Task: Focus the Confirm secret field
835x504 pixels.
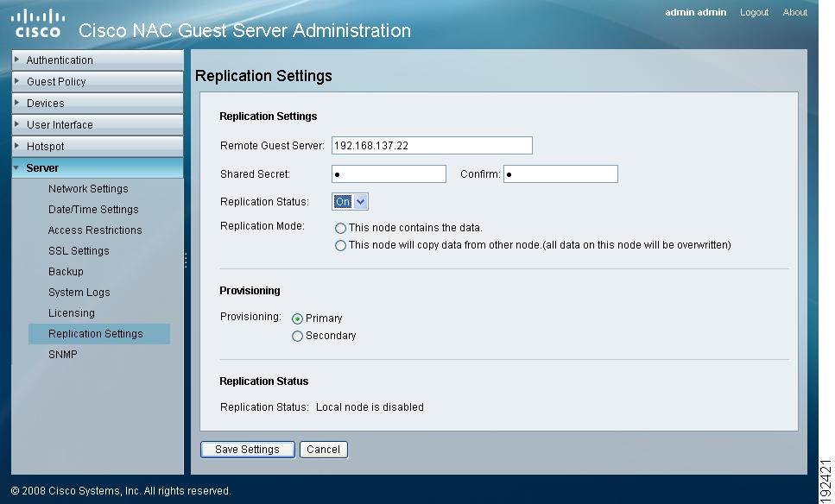Action: pos(560,174)
